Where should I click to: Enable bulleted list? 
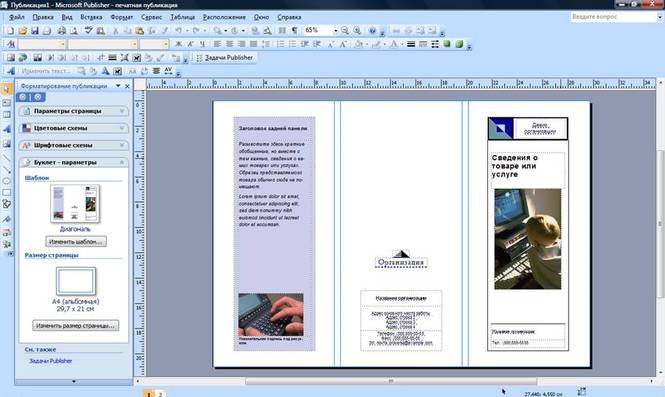[293, 44]
